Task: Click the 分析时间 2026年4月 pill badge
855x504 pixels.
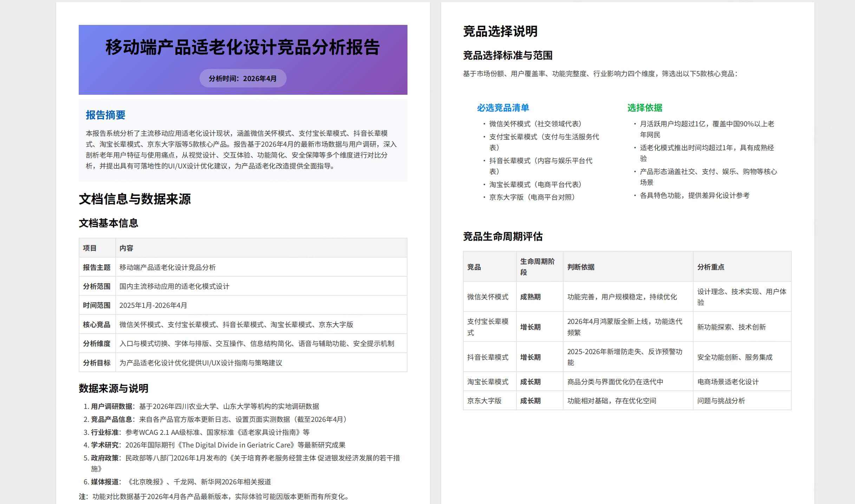Action: point(243,78)
